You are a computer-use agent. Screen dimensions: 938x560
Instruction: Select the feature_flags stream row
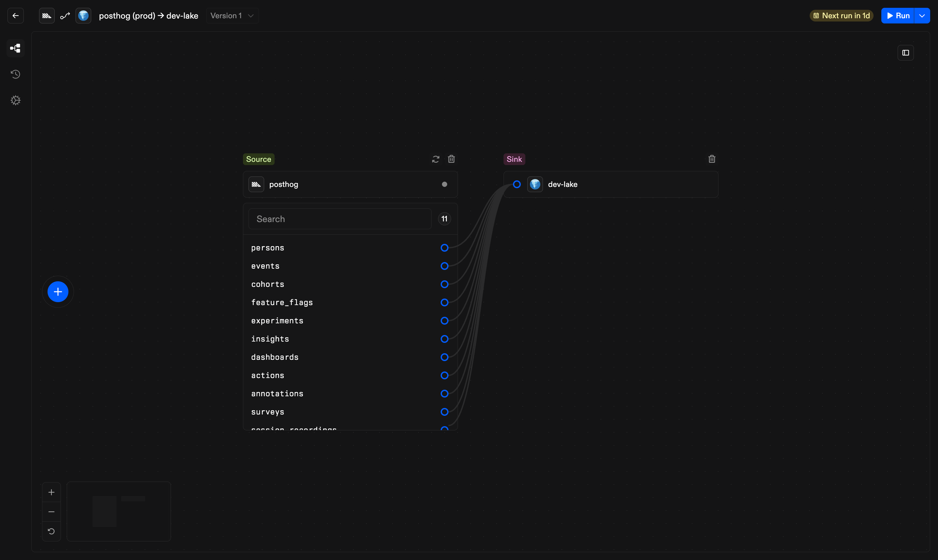point(350,302)
